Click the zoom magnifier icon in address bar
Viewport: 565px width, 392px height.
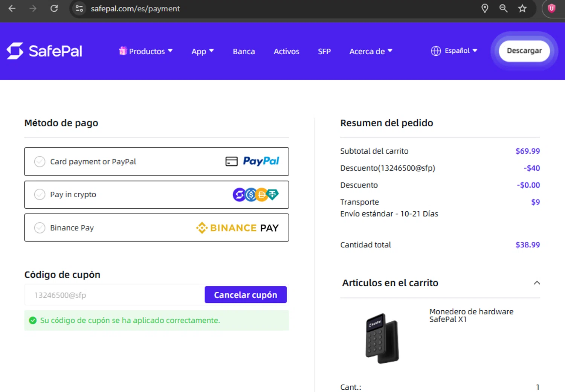click(503, 8)
